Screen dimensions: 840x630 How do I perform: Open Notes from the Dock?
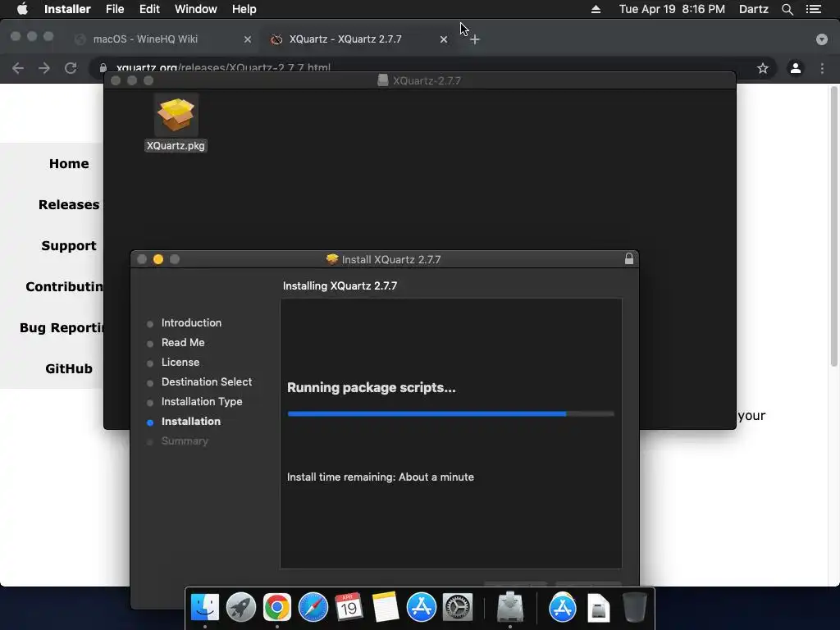[x=386, y=608]
